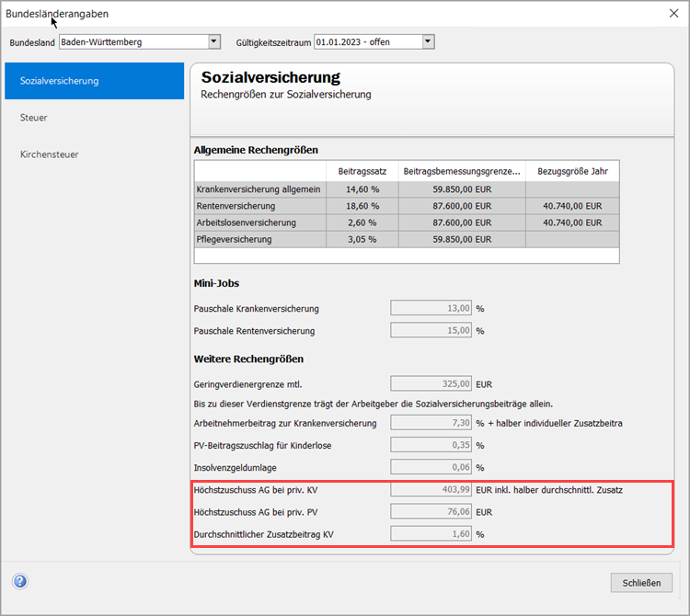Click the Höchstzuschuss AG bei priv. PV field

(x=431, y=511)
